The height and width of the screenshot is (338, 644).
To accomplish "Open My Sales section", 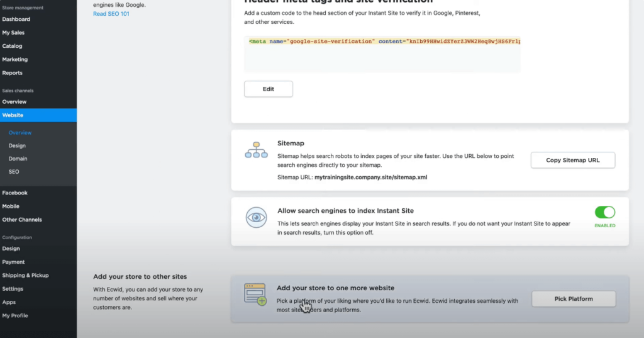I will pos(13,33).
